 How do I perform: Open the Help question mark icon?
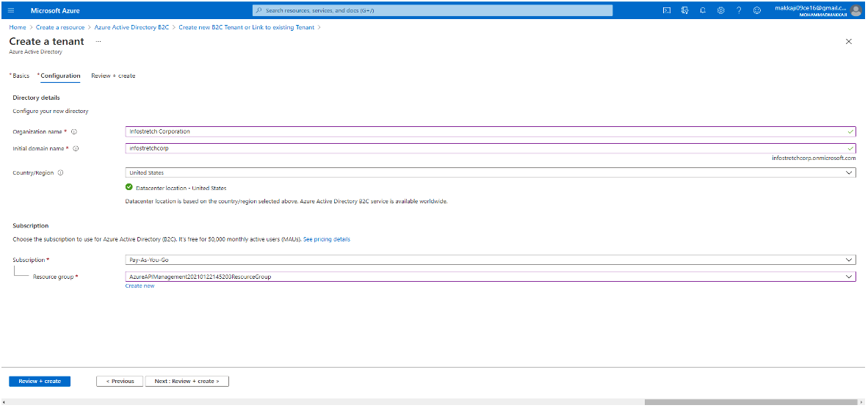coord(739,10)
